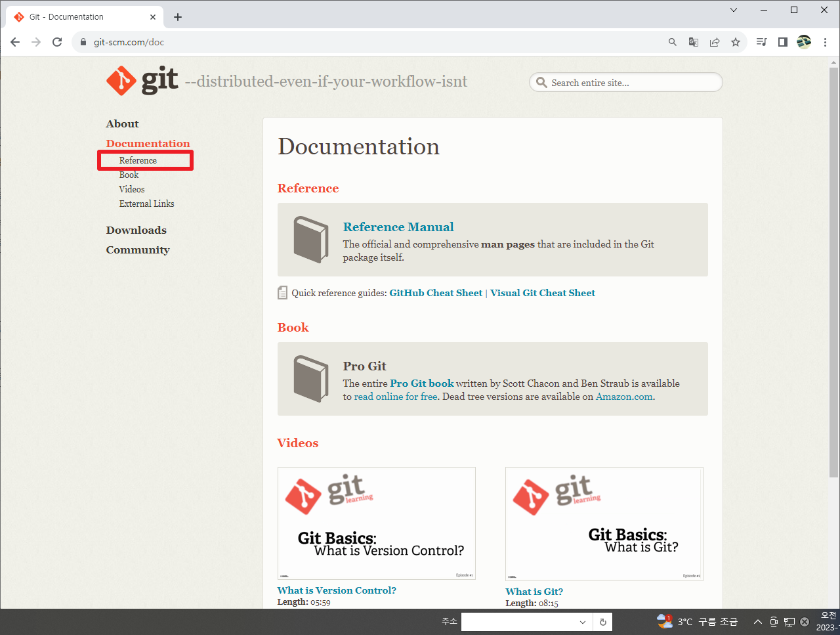Screen dimensions: 840x635
Task: Click the page vertical scrollbar
Action: click(x=833, y=272)
